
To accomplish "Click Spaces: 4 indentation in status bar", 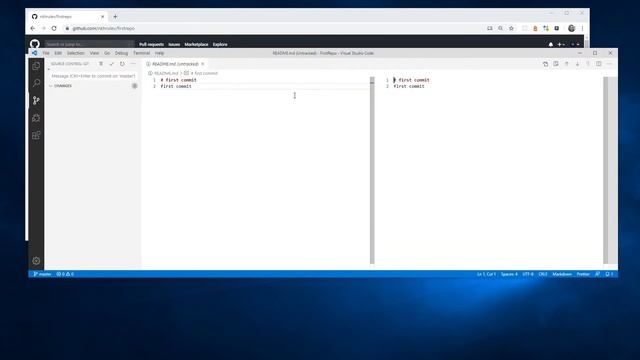I will point(509,274).
